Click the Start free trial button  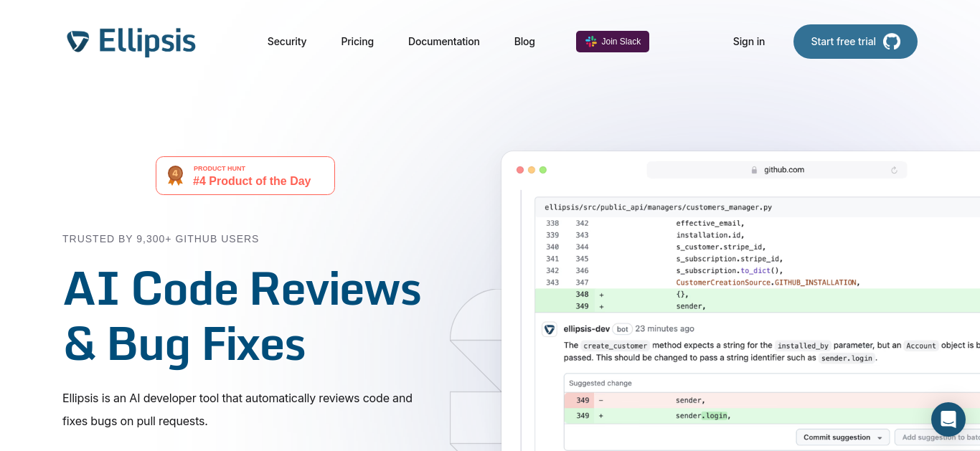[x=855, y=42]
